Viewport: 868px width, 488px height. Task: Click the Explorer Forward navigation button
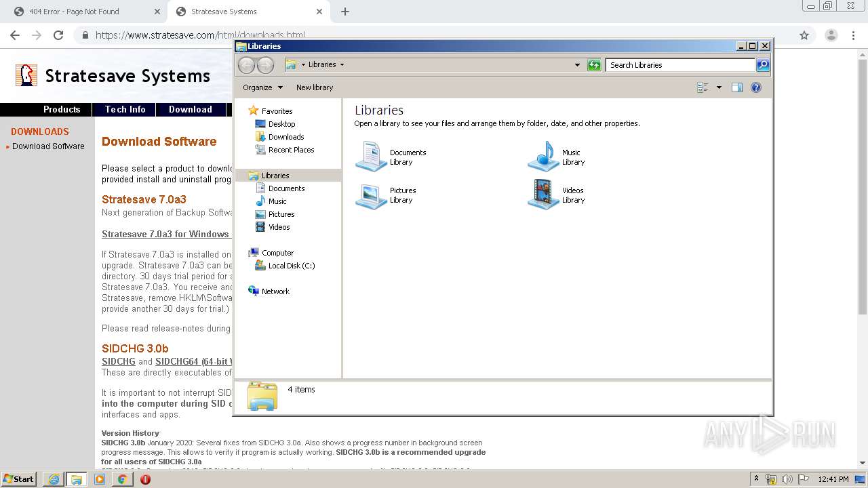[265, 65]
